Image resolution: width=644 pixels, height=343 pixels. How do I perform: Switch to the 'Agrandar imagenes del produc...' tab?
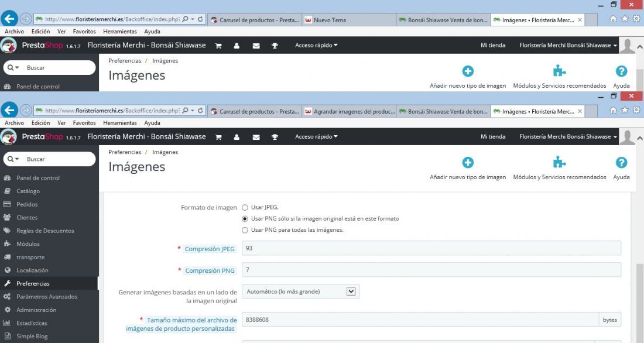(x=349, y=111)
